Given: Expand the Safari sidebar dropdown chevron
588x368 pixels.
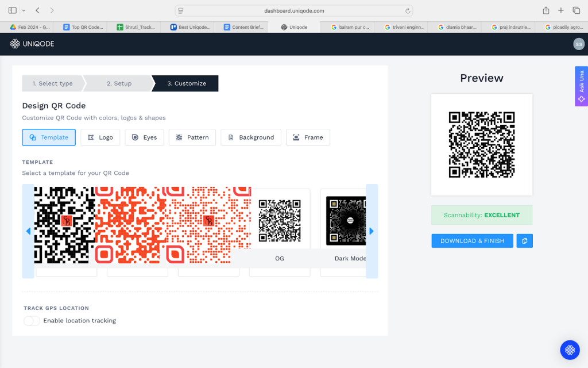Looking at the screenshot, I should [24, 10].
